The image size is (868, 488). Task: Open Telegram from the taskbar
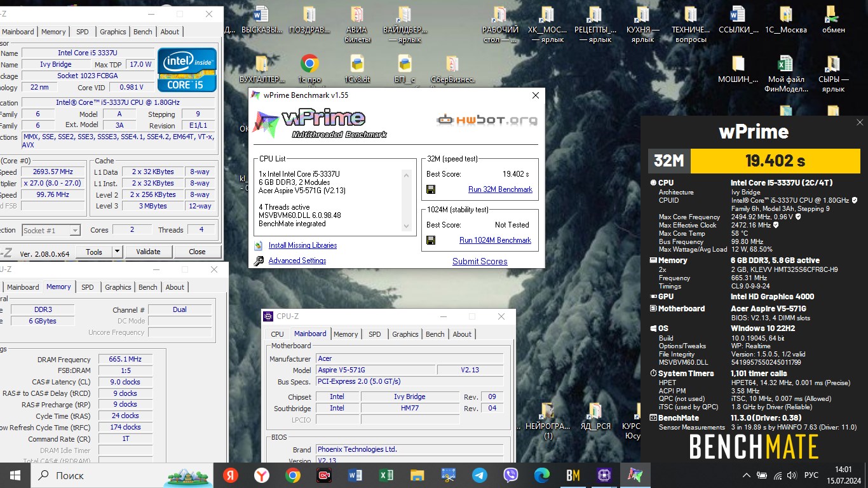point(479,475)
